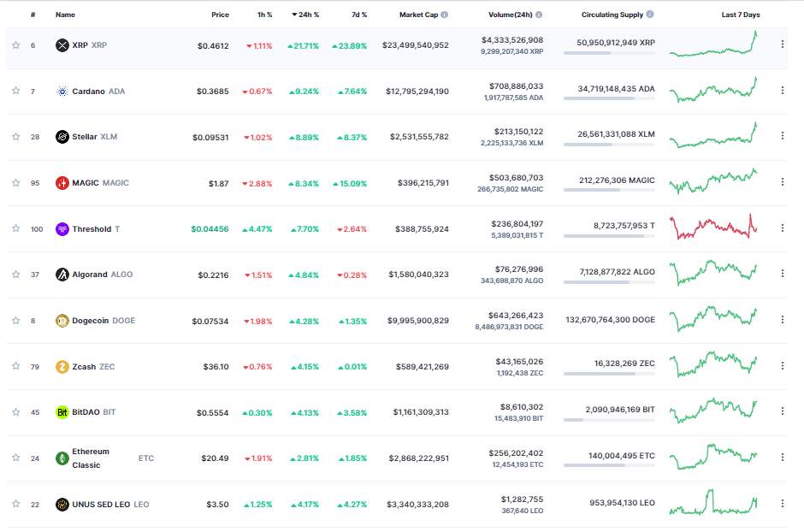Open more options menu for Cardano row

(x=783, y=90)
